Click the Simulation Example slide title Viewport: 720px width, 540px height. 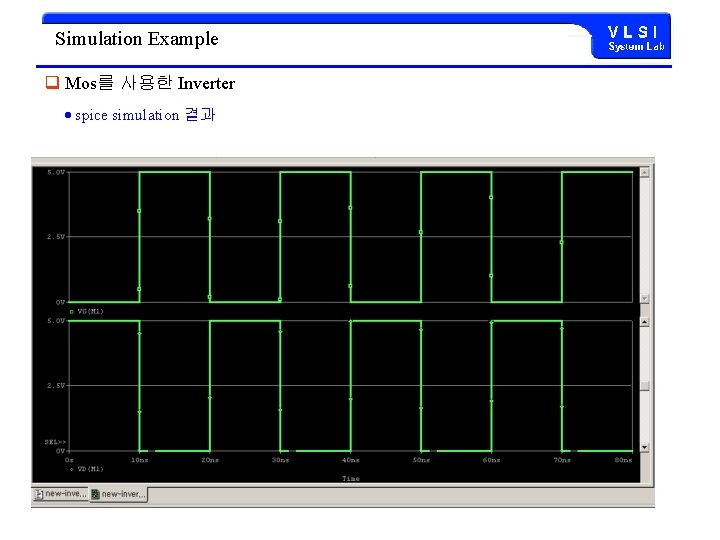tap(137, 39)
